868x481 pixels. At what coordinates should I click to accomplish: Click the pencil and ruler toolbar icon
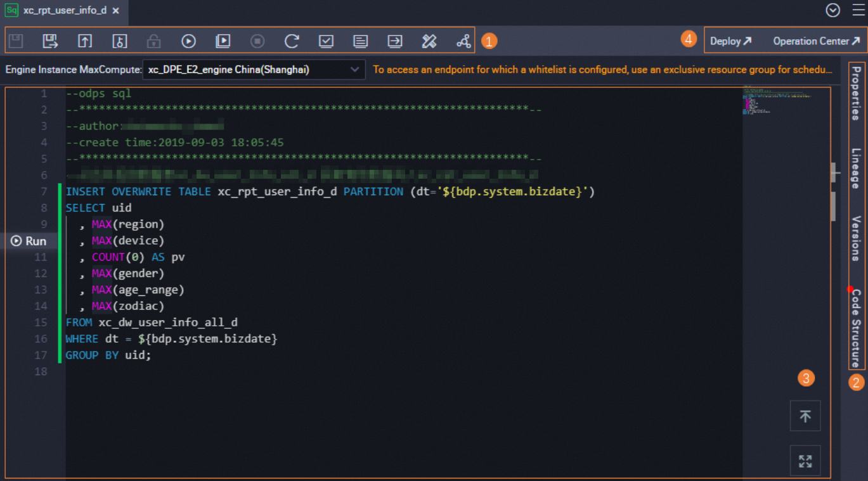429,41
